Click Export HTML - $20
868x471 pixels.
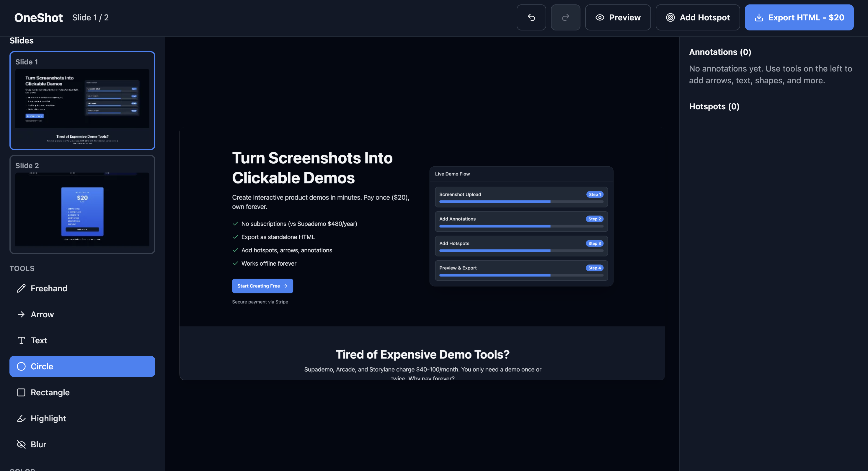pyautogui.click(x=799, y=17)
